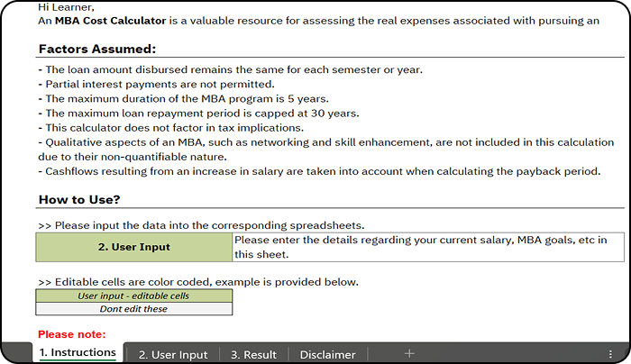
Task: Select the salary and MBA goals description cell
Action: coord(428,247)
